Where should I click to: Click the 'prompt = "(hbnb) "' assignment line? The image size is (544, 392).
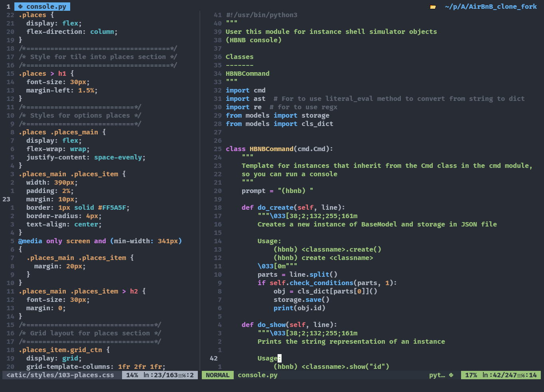pyautogui.click(x=278, y=191)
